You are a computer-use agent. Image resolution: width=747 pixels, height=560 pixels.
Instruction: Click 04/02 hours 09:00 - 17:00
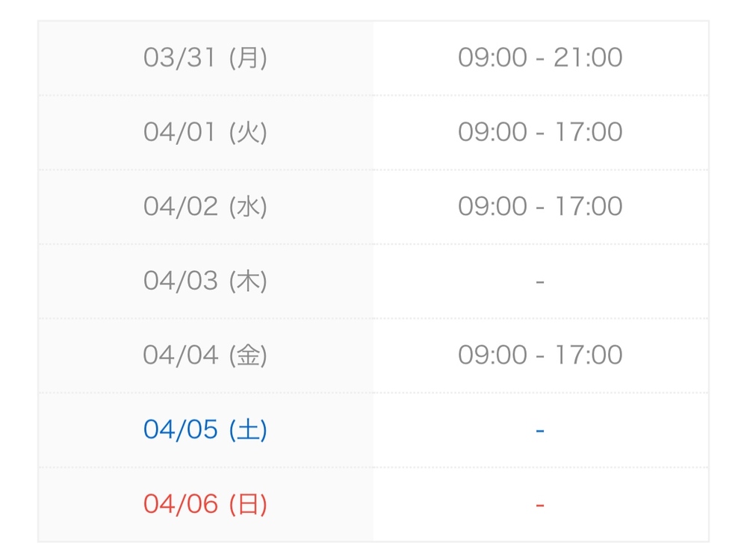coord(540,206)
